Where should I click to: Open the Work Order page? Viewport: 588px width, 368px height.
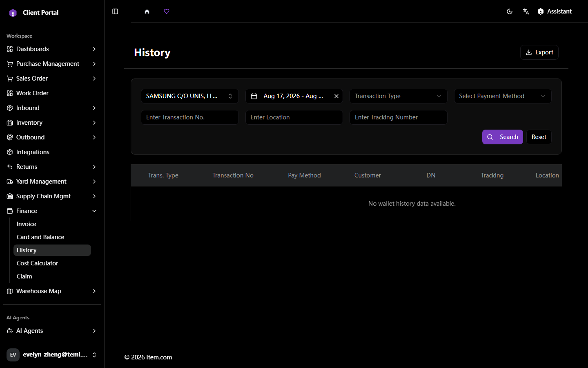click(52, 93)
